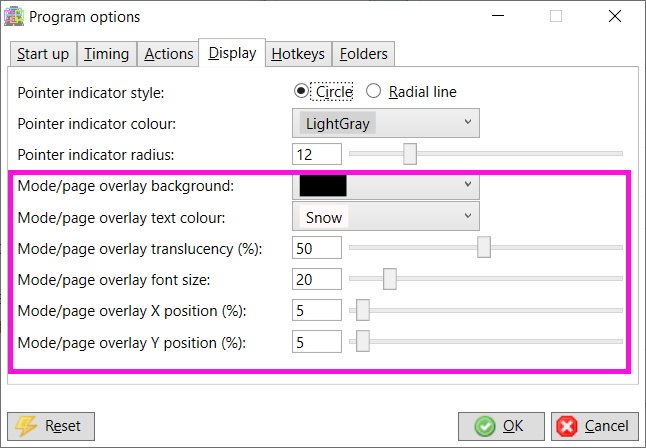Click the Reset button
The height and width of the screenshot is (448, 646).
click(x=51, y=426)
